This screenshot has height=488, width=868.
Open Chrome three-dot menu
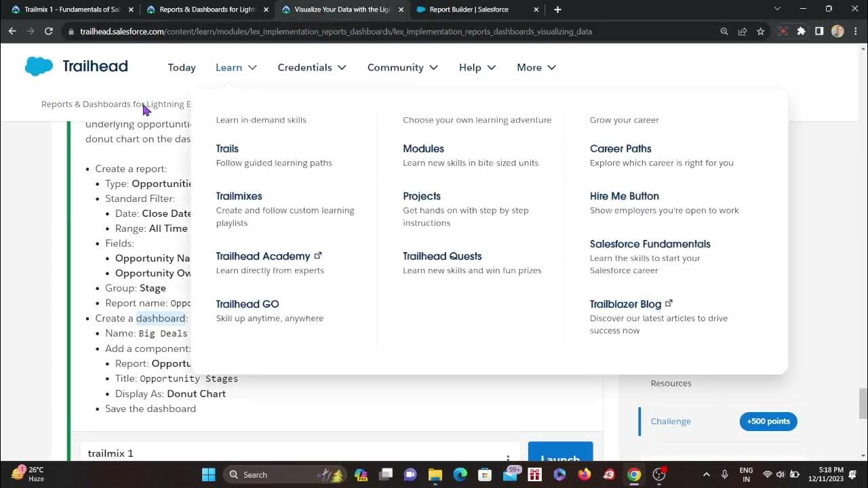(x=856, y=31)
